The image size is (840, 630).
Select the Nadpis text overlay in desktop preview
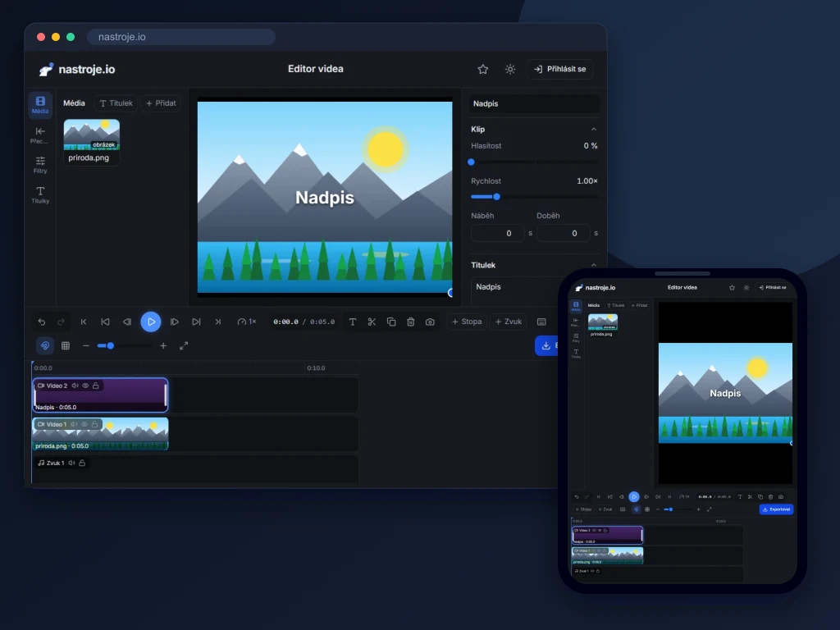[x=325, y=198]
